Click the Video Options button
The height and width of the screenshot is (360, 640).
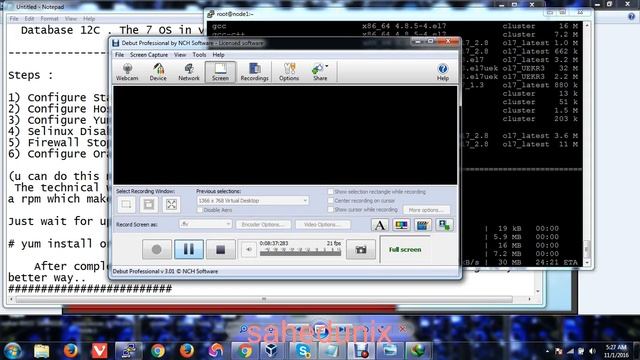322,224
